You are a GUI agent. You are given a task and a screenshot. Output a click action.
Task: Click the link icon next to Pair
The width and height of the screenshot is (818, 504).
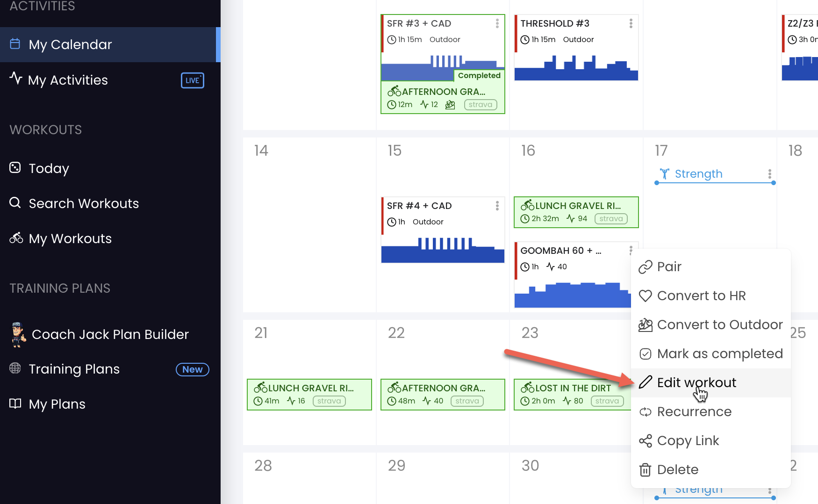645,266
